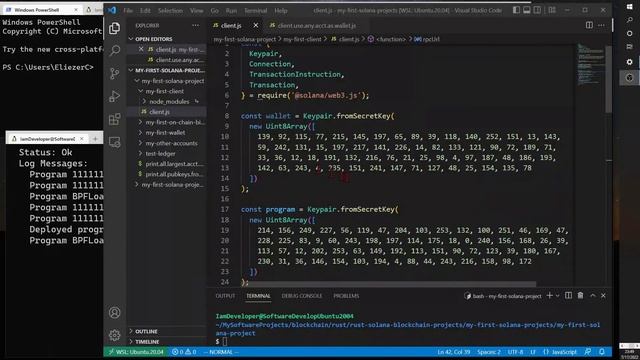The width and height of the screenshot is (640, 360).
Task: Open the Edit menu
Action: click(x=145, y=11)
